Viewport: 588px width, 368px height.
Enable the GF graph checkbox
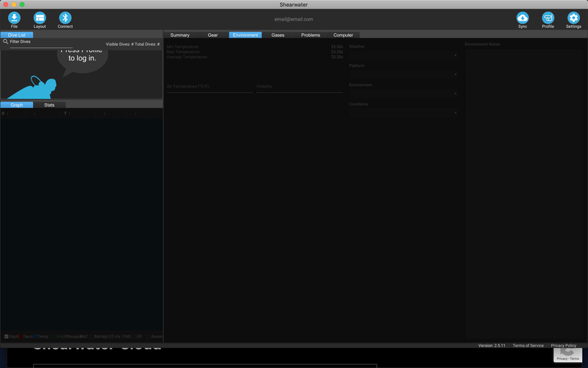coord(134,336)
